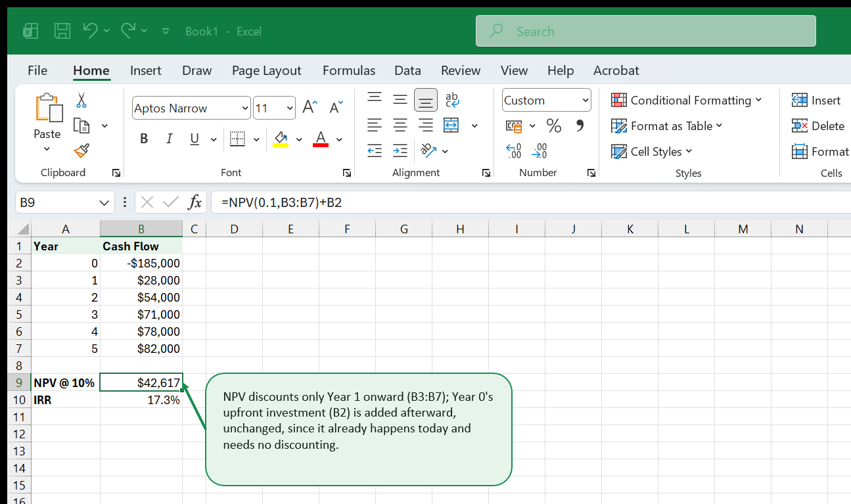Click Decrease Font Size icon
This screenshot has width=851, height=504.
click(336, 108)
